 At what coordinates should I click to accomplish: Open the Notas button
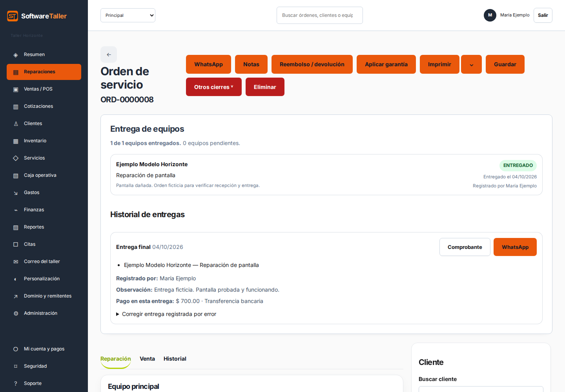(x=251, y=64)
